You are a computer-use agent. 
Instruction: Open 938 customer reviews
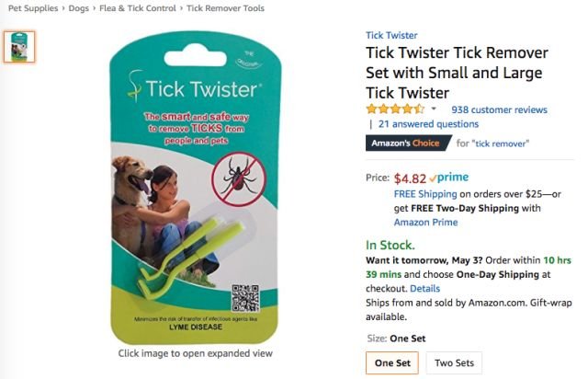tap(499, 109)
